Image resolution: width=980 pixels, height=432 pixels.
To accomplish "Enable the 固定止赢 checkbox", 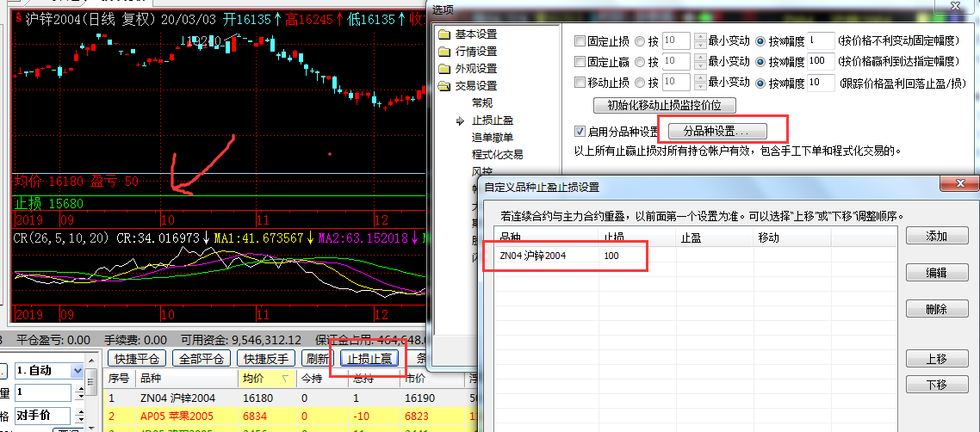I will [580, 62].
